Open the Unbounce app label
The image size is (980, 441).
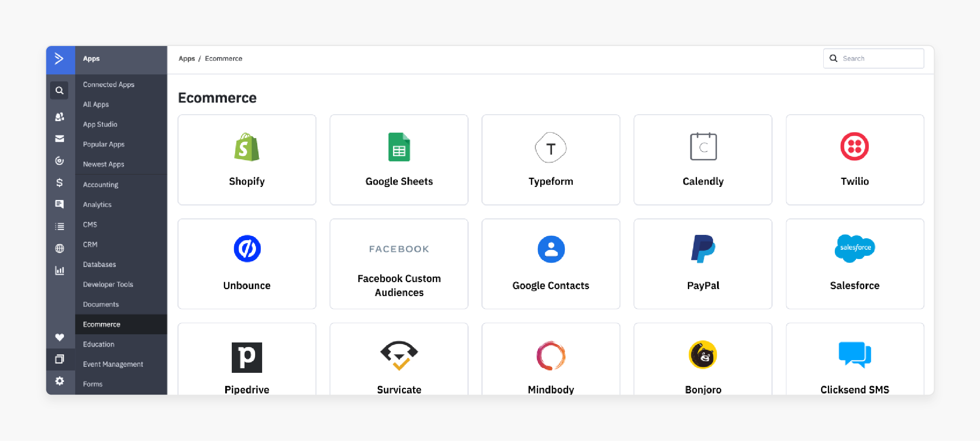[247, 286]
